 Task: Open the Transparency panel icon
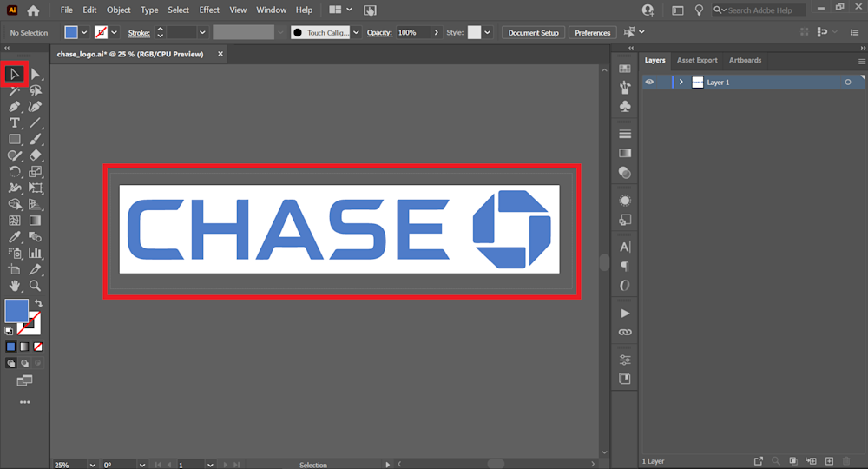(625, 174)
